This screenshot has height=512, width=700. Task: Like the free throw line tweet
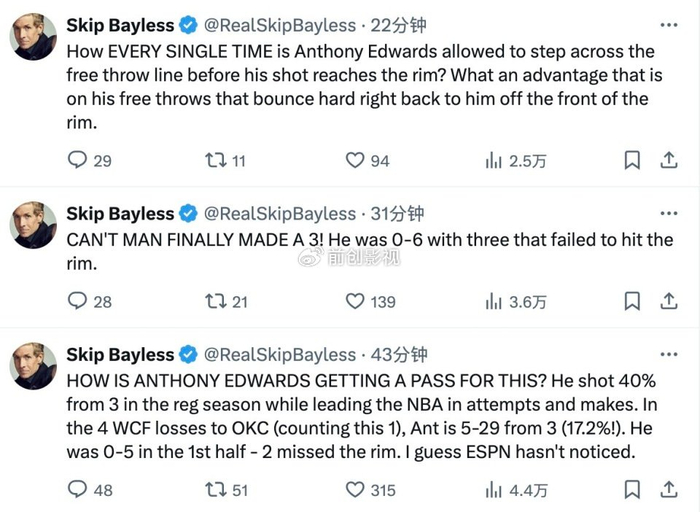(x=355, y=160)
